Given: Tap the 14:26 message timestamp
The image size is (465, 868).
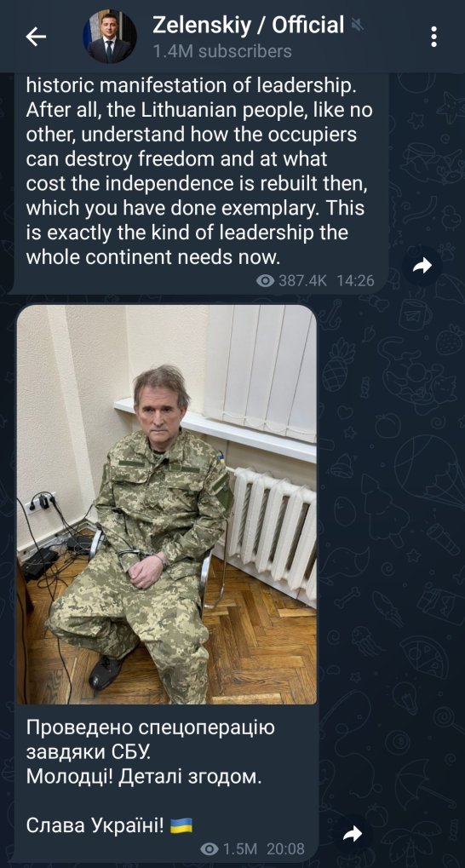Looking at the screenshot, I should click(355, 281).
